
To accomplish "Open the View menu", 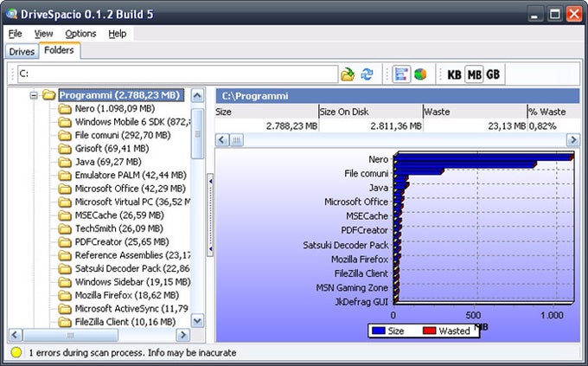I will pyautogui.click(x=43, y=34).
